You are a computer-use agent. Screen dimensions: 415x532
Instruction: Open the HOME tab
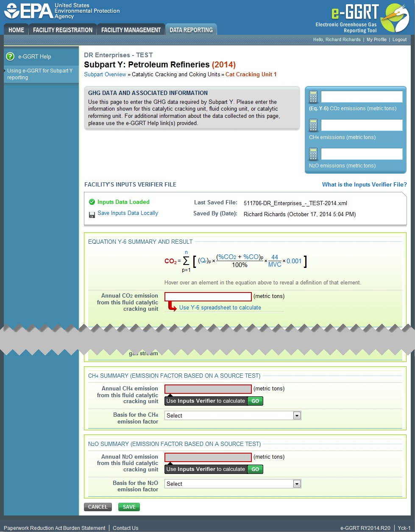pyautogui.click(x=17, y=30)
